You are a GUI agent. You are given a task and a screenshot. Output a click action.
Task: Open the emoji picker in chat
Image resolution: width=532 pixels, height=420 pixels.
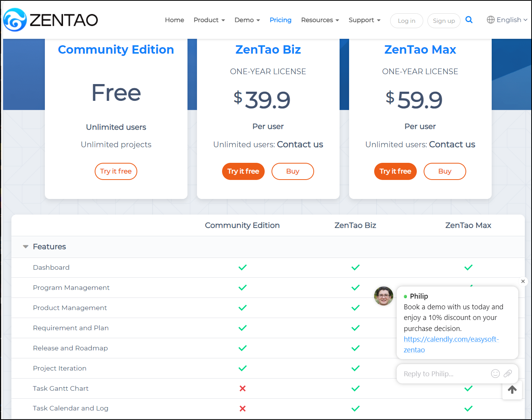point(495,374)
